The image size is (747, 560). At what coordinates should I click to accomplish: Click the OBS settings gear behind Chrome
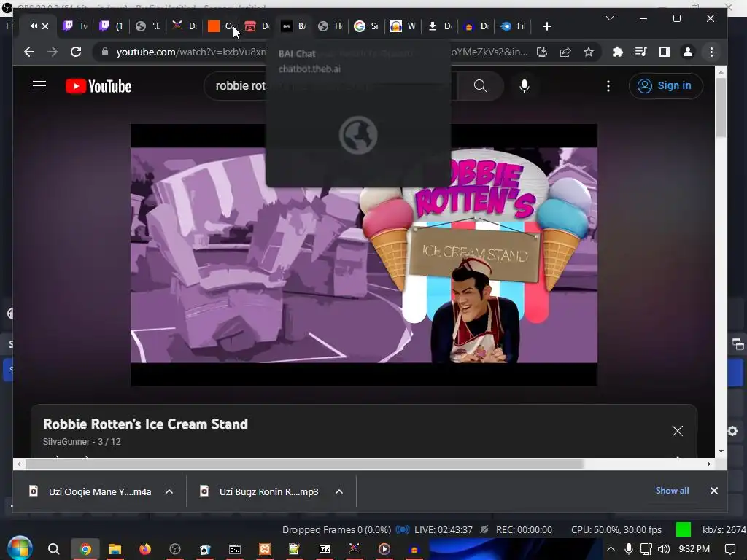733,431
